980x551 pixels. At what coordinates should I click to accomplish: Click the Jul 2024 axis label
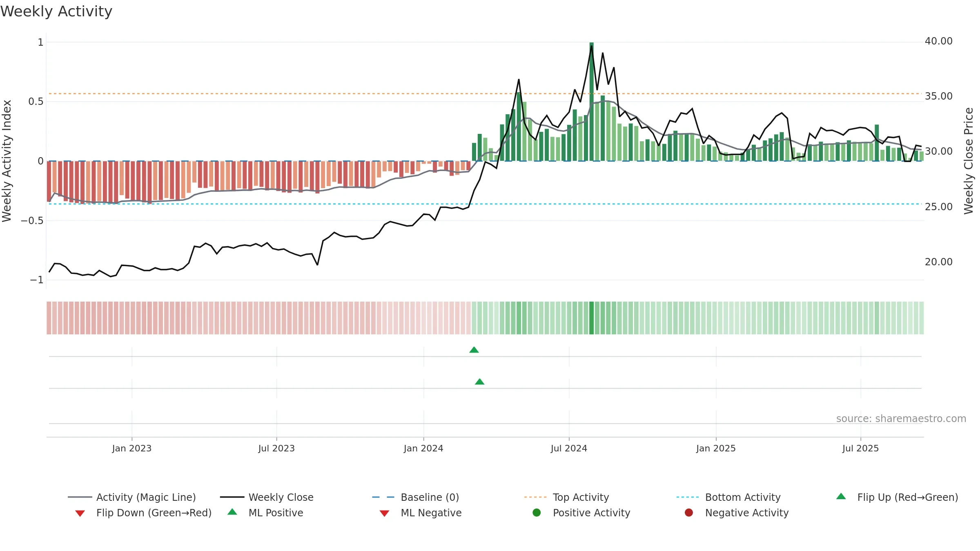[x=569, y=448]
